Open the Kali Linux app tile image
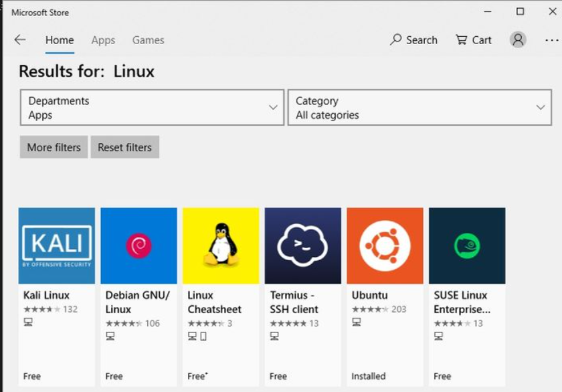Screen dimensions: 562x392 tap(57, 246)
